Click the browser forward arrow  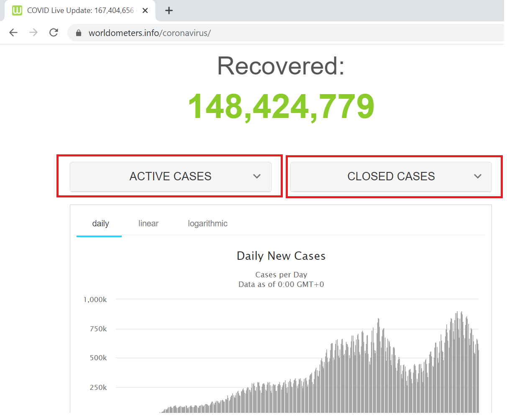coord(33,33)
